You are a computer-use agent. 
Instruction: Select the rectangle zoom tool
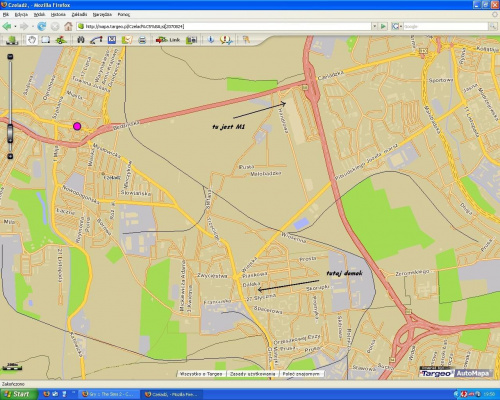pos(45,40)
